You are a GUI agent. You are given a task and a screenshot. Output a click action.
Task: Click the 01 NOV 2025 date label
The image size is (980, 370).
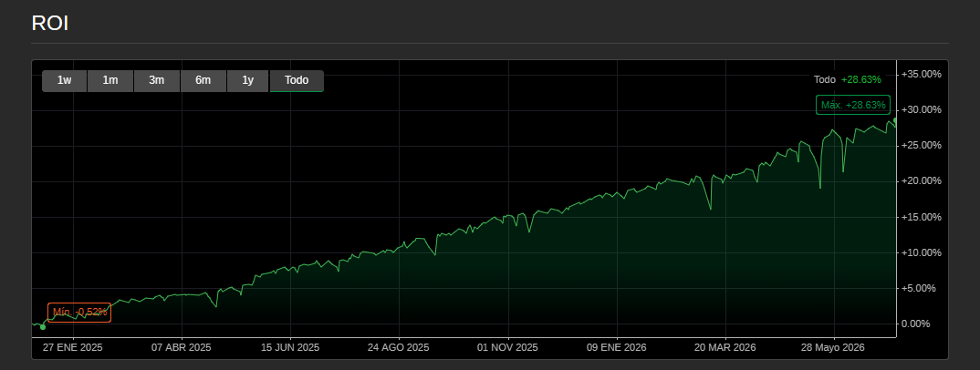click(x=507, y=347)
